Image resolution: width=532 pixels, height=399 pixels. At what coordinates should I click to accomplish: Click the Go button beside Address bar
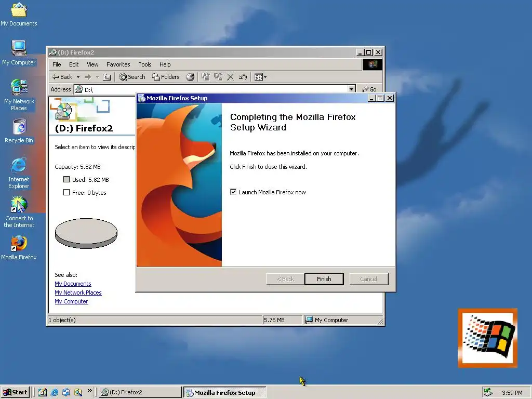[369, 89]
